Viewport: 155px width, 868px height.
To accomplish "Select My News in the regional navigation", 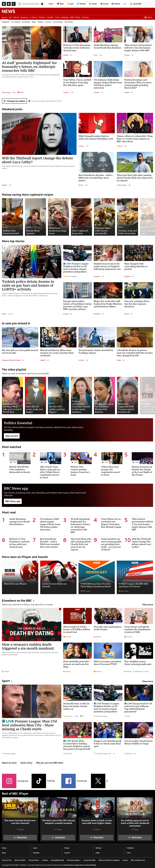I will (x=69, y=22).
